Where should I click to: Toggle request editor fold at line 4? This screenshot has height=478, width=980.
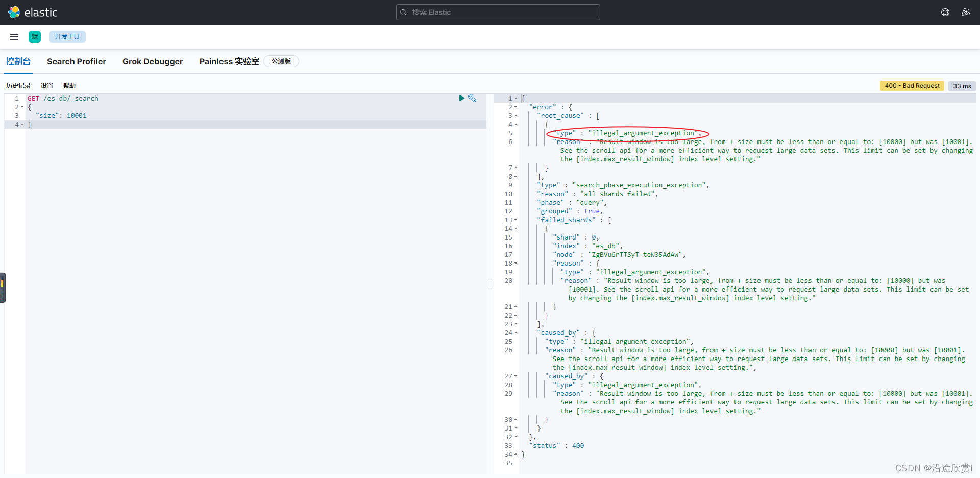(22, 125)
